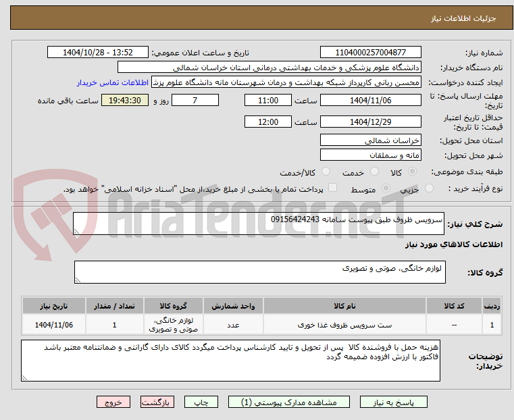The width and height of the screenshot is (514, 420).
Task: Click the شرح کلی نیاز text area
Action: point(258,224)
